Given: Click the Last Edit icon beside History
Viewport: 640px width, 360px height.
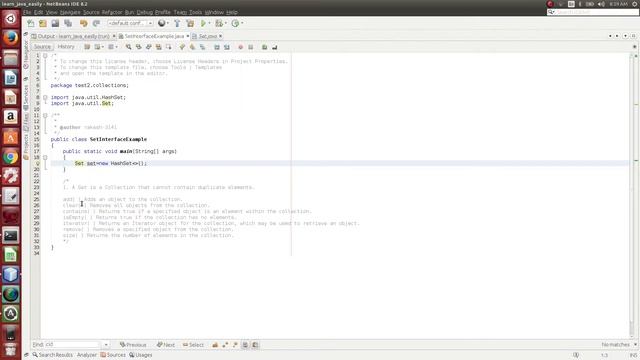Looking at the screenshot, I should click(87, 47).
